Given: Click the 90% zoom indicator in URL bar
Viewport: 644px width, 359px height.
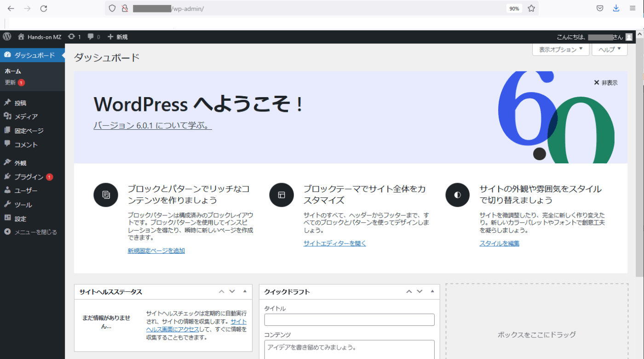Looking at the screenshot, I should 514,8.
